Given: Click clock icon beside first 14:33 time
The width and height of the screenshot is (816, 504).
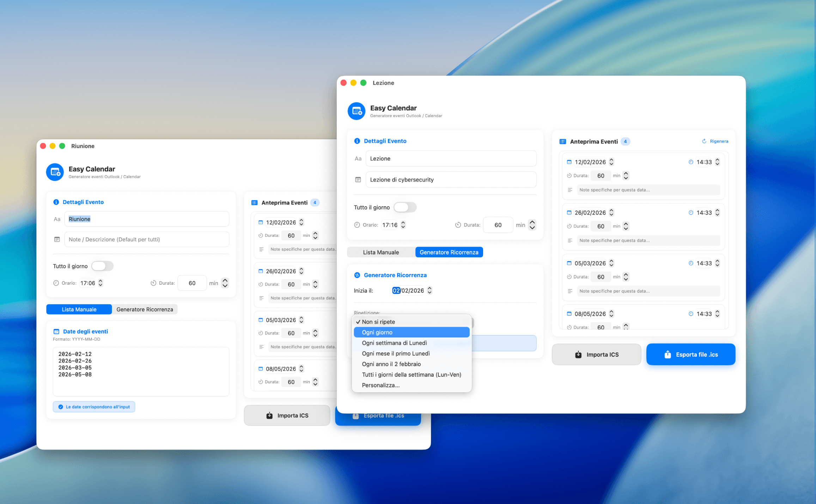Looking at the screenshot, I should [x=690, y=162].
